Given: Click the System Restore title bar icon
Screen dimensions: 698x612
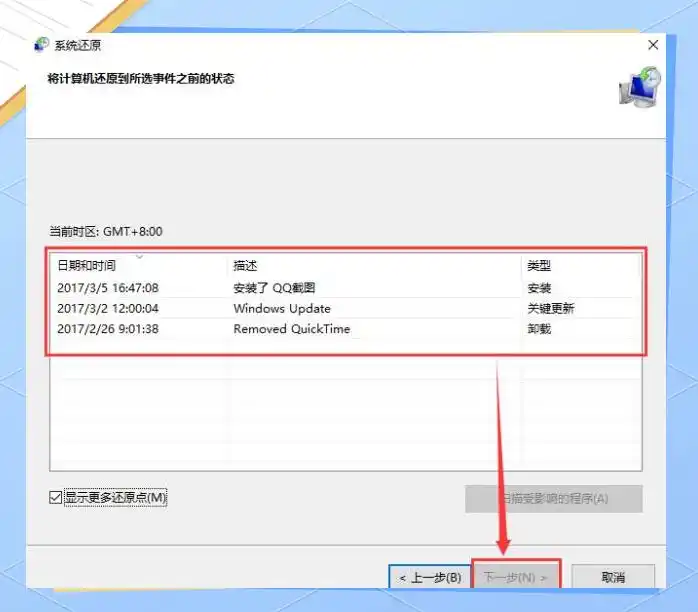Looking at the screenshot, I should tap(41, 45).
